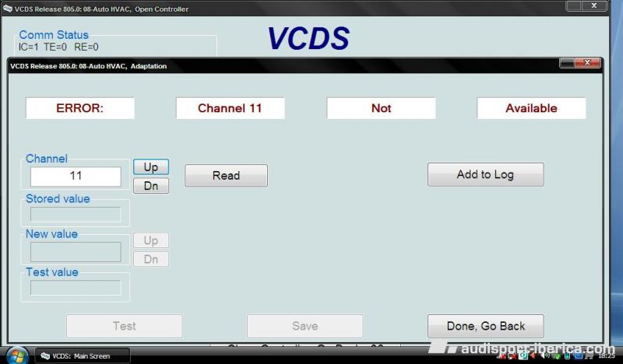This screenshot has height=364, width=623.
Task: Click the disabled Up button beside New value
Action: (x=151, y=240)
